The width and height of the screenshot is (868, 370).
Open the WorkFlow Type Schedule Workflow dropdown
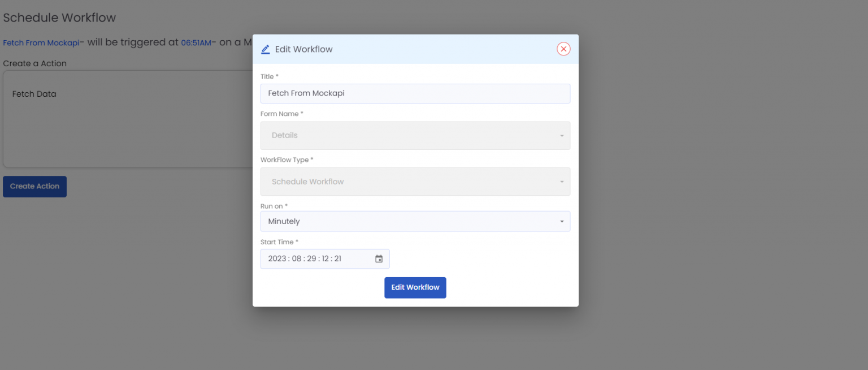(415, 182)
